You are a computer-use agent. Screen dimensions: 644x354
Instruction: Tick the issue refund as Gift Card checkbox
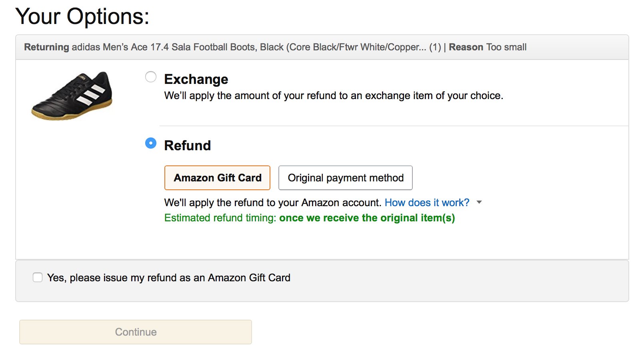(x=38, y=277)
